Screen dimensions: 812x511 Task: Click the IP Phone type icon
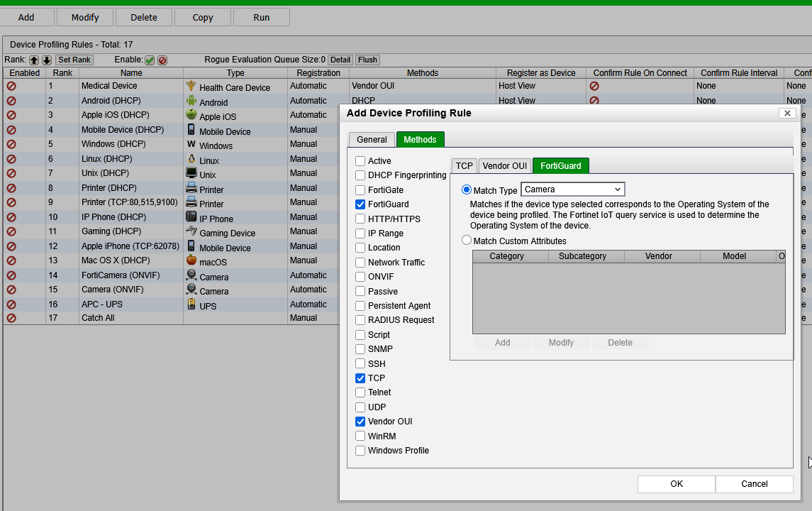[191, 216]
